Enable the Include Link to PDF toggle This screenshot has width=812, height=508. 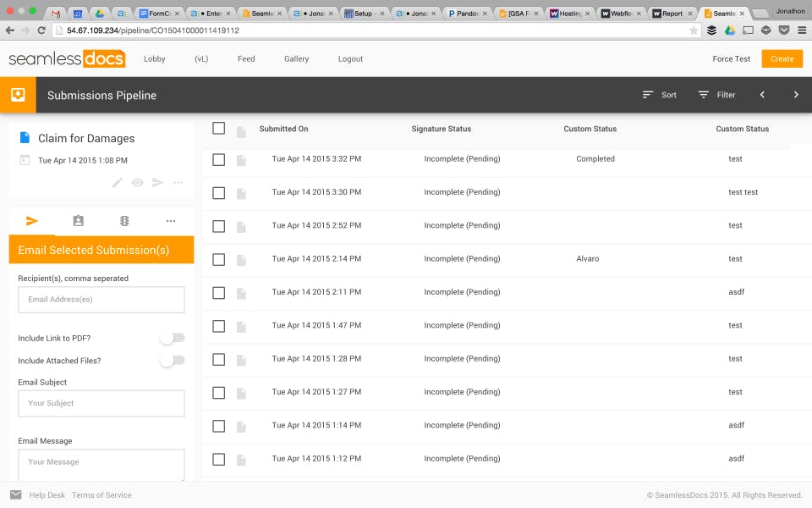pos(172,338)
